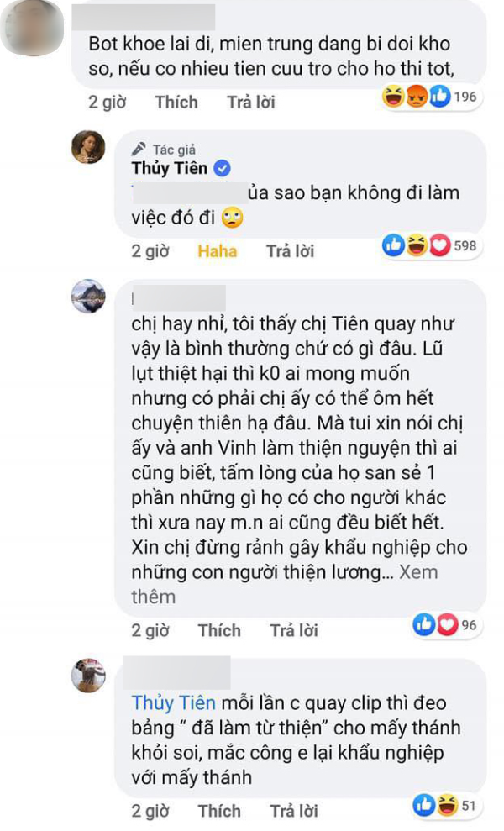
Task: View the 598 reactions on Thủy Tiên's reply
Action: tap(430, 246)
